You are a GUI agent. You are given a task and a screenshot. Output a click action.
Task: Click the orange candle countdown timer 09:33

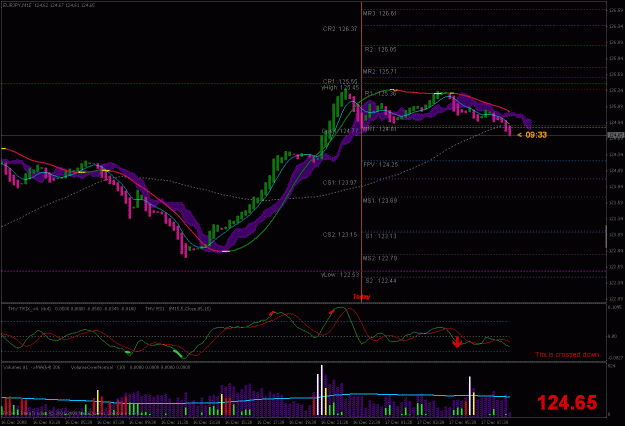coord(532,135)
